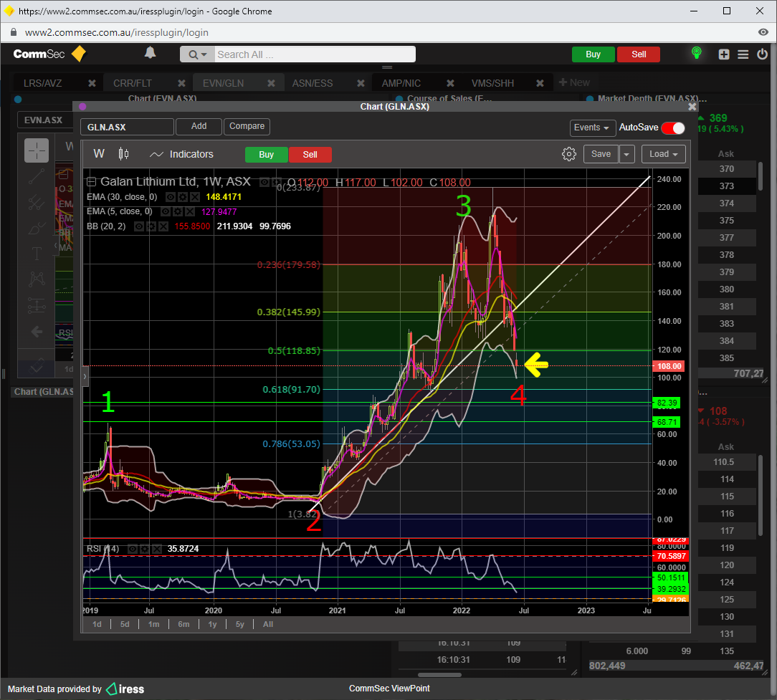Click the CommSec logo
Image resolution: width=777 pixels, height=700 pixels.
(49, 54)
